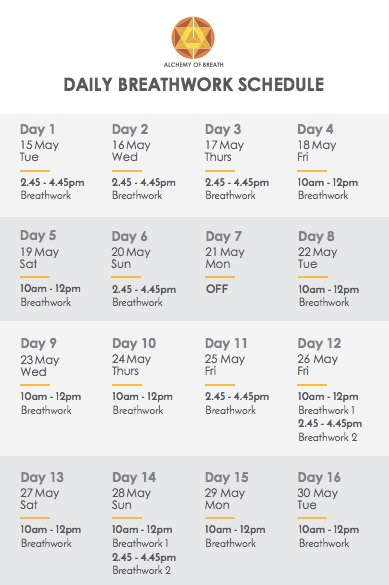
Task: Click the 16 May Wed date
Action: [x=131, y=151]
